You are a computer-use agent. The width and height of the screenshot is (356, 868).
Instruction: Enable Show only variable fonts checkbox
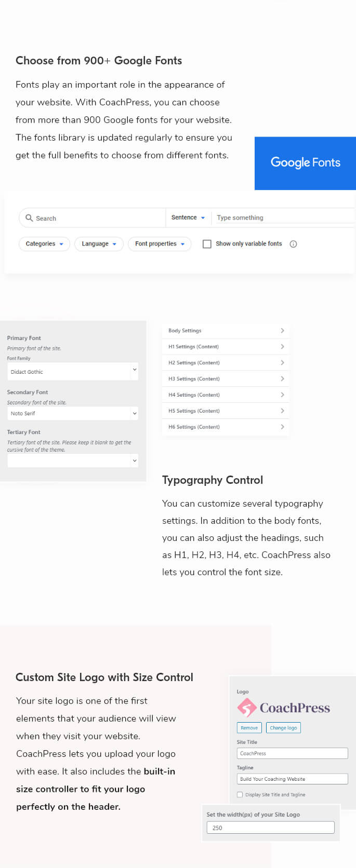pyautogui.click(x=207, y=244)
